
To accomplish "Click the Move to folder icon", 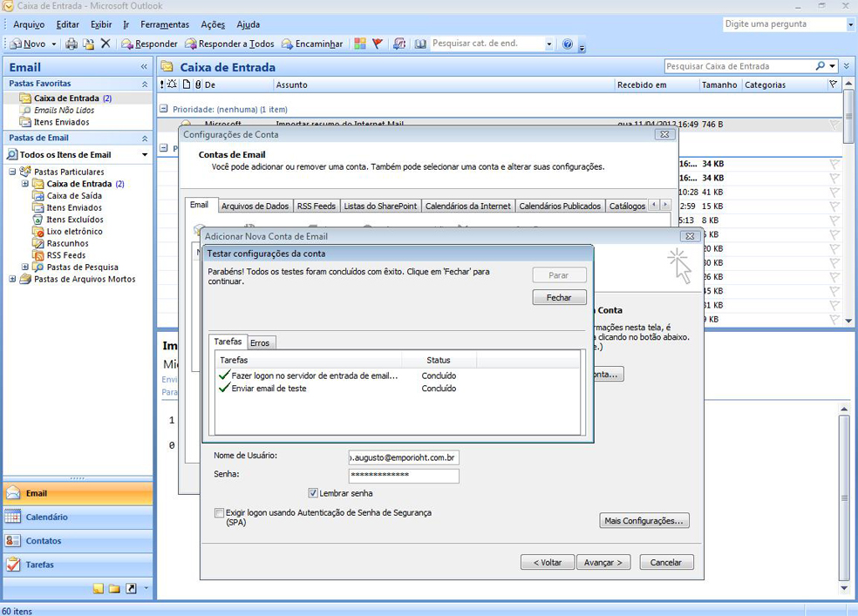I will 89,44.
